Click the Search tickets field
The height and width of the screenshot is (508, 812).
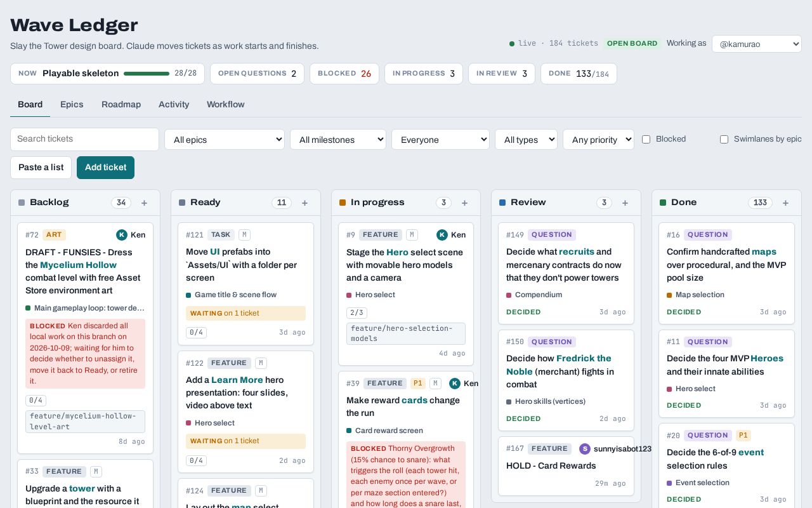click(x=84, y=139)
